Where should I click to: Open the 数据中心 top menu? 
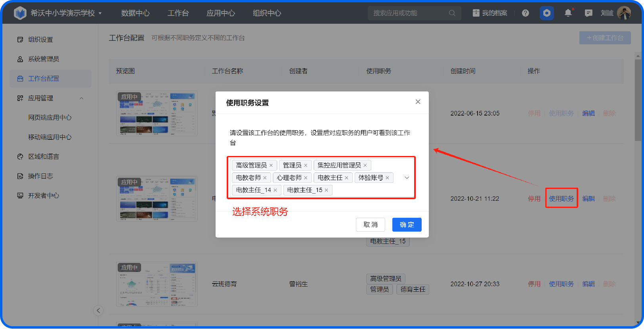pyautogui.click(x=135, y=13)
